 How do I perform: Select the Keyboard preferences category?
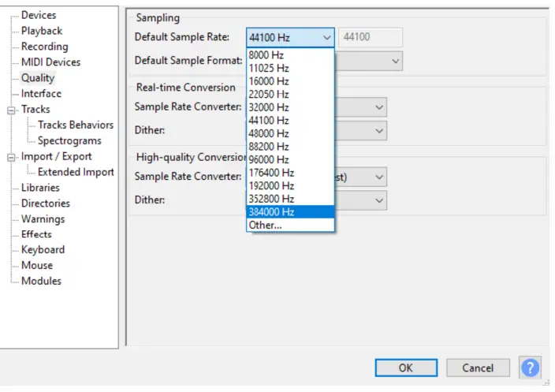(x=43, y=250)
